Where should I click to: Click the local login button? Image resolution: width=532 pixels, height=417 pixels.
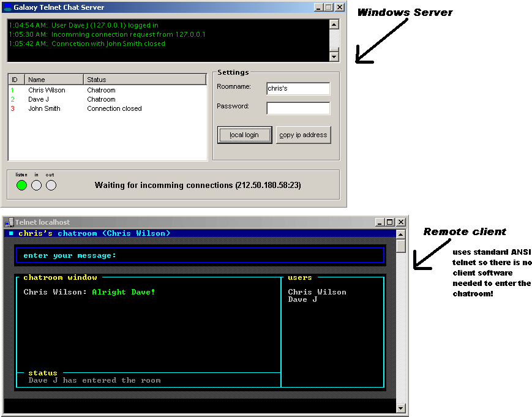[244, 135]
